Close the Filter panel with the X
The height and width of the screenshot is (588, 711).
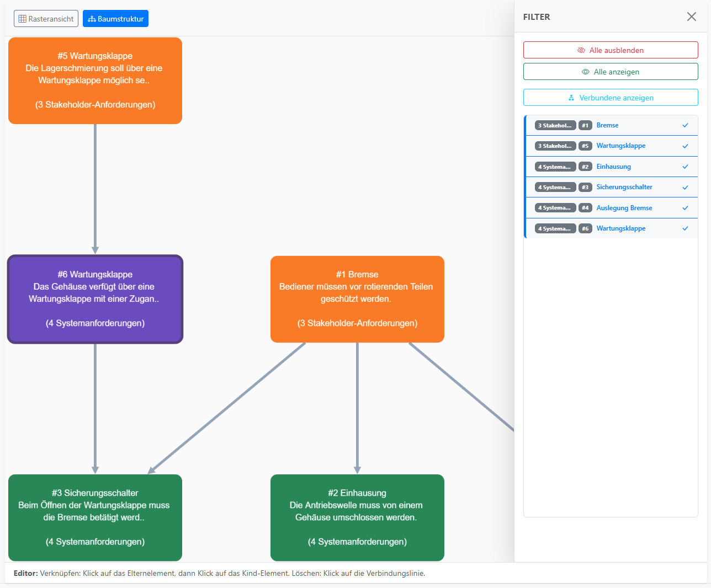click(691, 17)
